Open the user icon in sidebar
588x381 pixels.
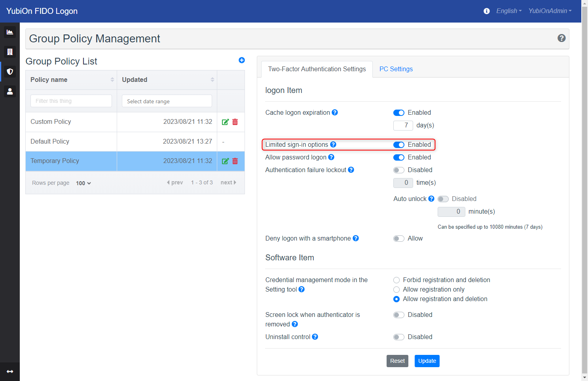[x=10, y=91]
